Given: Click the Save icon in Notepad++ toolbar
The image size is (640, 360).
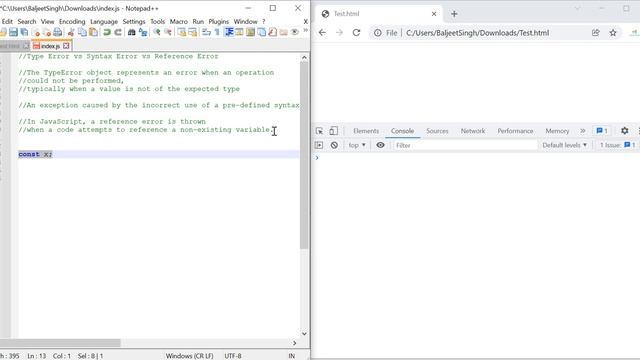Looking at the screenshot, I should point(13,32).
